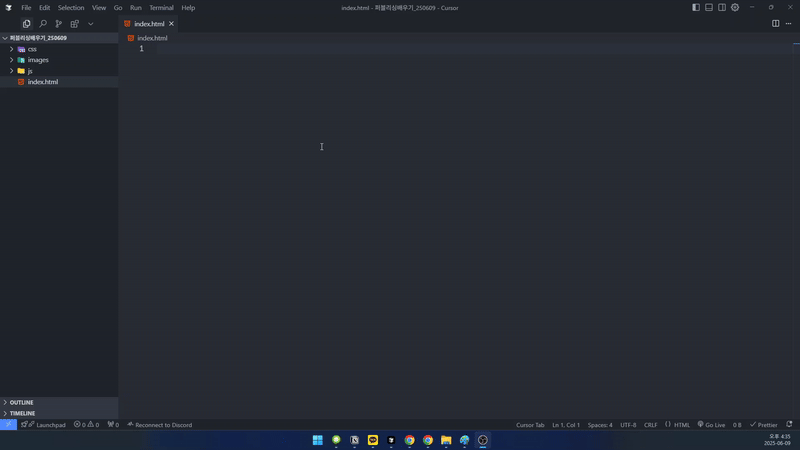The height and width of the screenshot is (450, 800).
Task: Click the HTML language mode button
Action: point(678,425)
